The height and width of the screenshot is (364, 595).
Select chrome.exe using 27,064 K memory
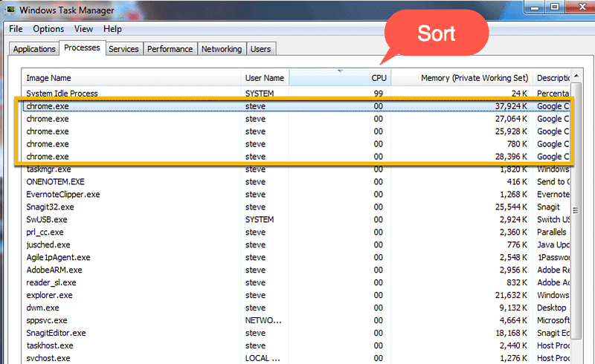tap(296, 119)
